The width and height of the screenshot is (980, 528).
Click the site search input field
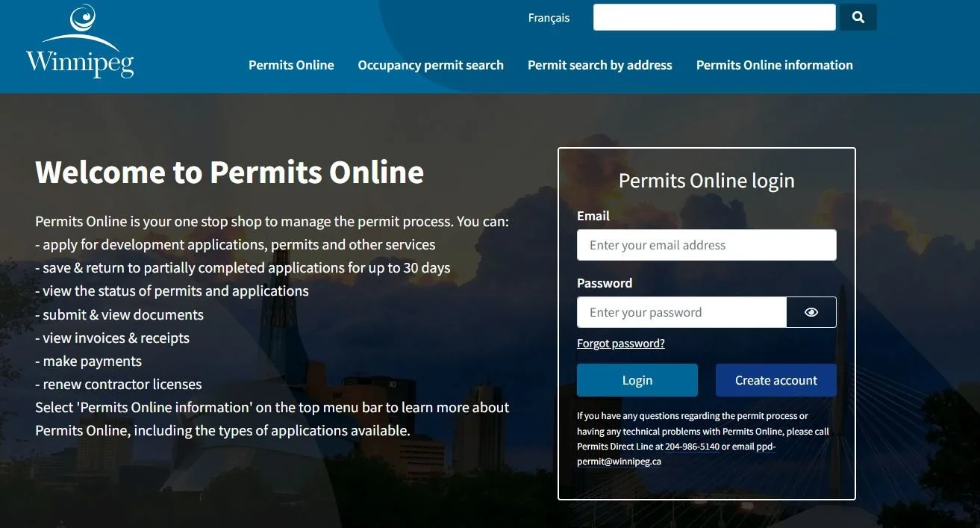pyautogui.click(x=714, y=17)
